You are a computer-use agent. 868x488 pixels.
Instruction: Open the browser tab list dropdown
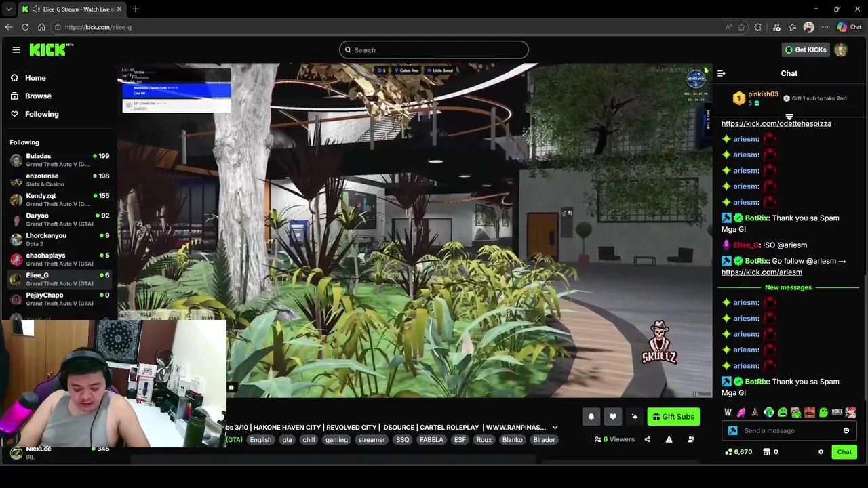tap(8, 9)
